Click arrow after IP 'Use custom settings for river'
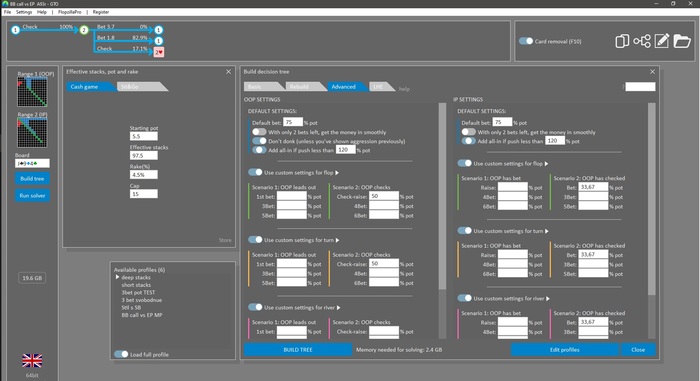 click(548, 298)
